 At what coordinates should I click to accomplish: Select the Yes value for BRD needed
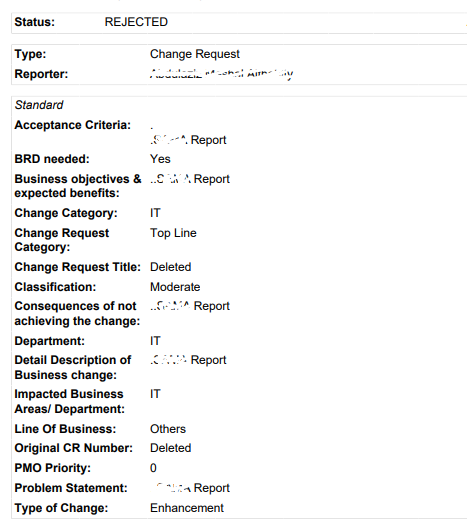tap(160, 159)
